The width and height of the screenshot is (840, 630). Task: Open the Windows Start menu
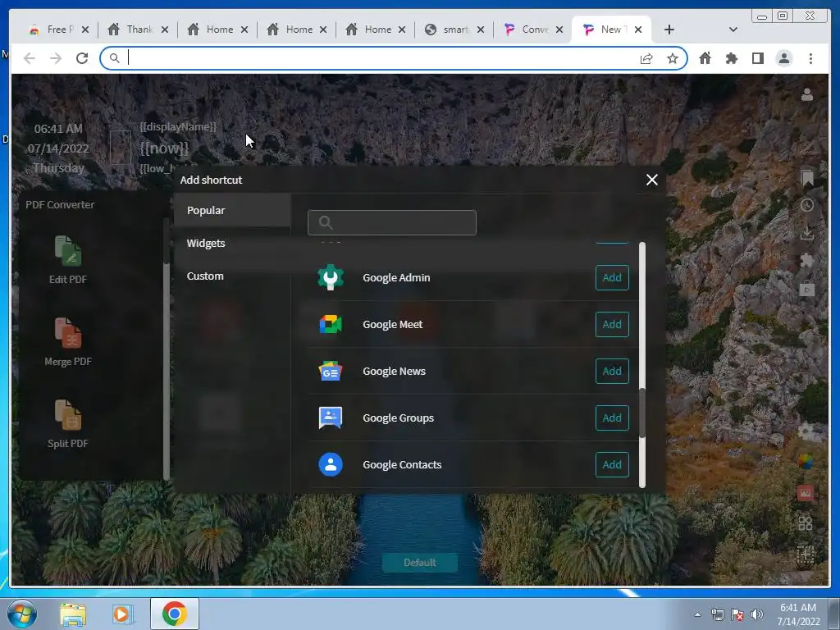(22, 614)
